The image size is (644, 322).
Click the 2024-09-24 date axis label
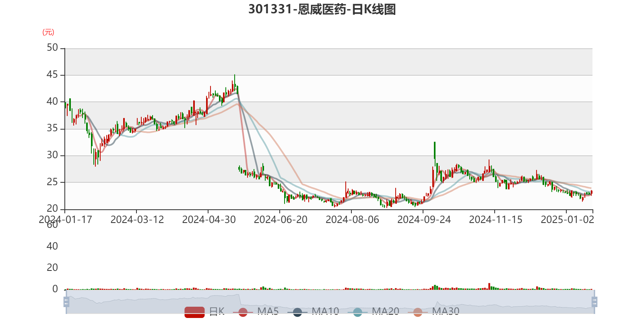[424, 219]
